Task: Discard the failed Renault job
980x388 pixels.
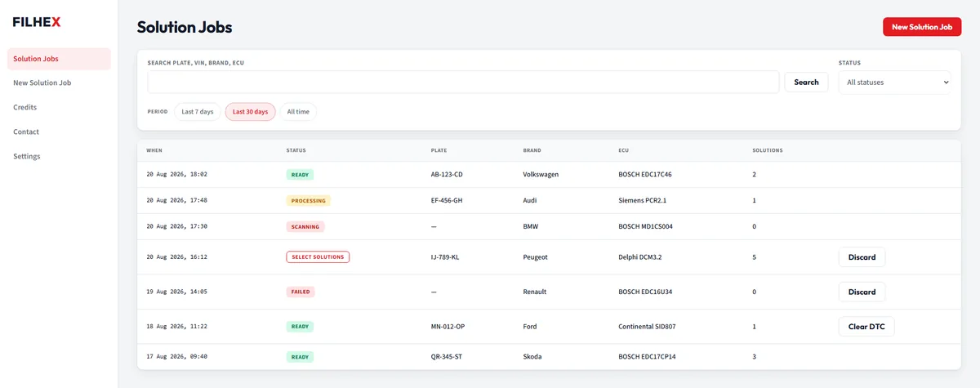Action: click(x=862, y=292)
